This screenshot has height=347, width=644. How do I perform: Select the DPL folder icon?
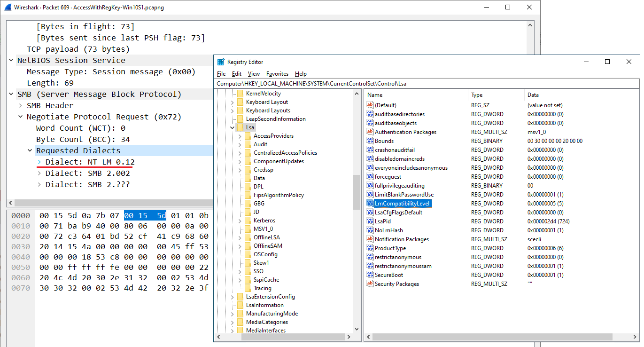pyautogui.click(x=247, y=187)
